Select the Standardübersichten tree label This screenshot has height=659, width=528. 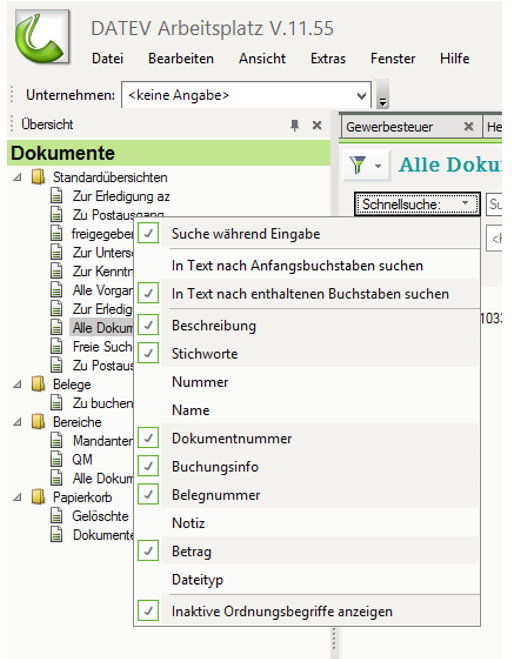(110, 177)
